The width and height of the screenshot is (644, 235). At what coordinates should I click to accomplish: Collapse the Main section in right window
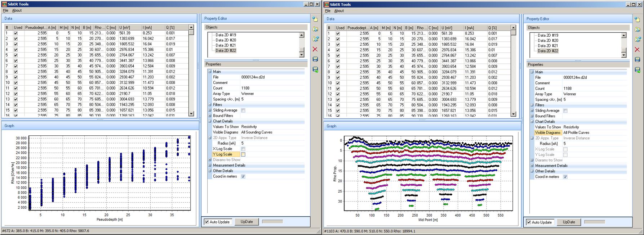point(532,72)
